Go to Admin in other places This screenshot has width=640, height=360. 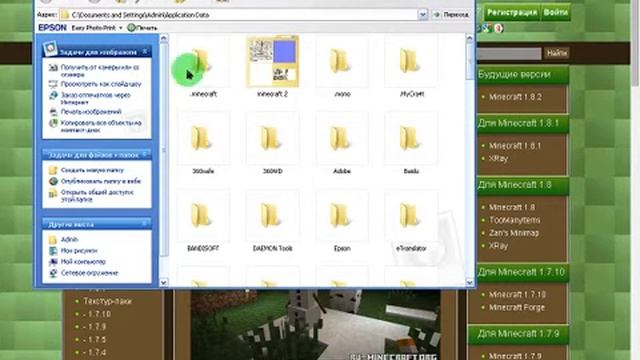pyautogui.click(x=69, y=240)
